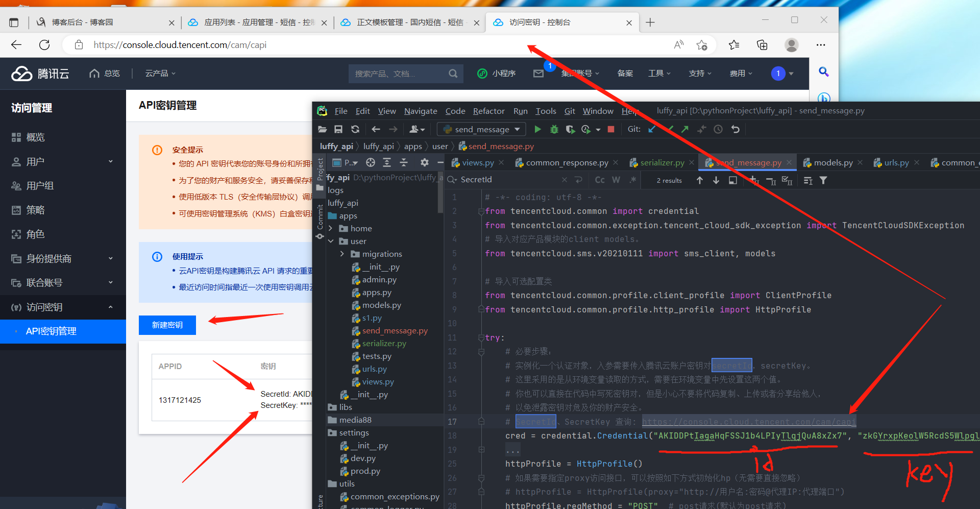The width and height of the screenshot is (980, 509).
Task: Click 备案 link in Tencent header
Action: (x=625, y=74)
